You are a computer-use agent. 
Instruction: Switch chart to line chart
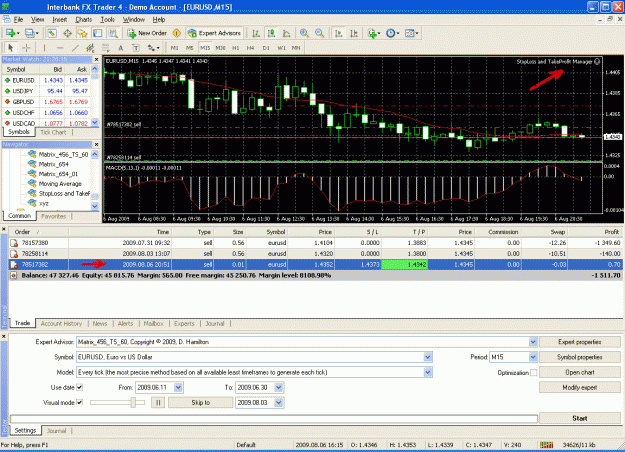[x=287, y=33]
